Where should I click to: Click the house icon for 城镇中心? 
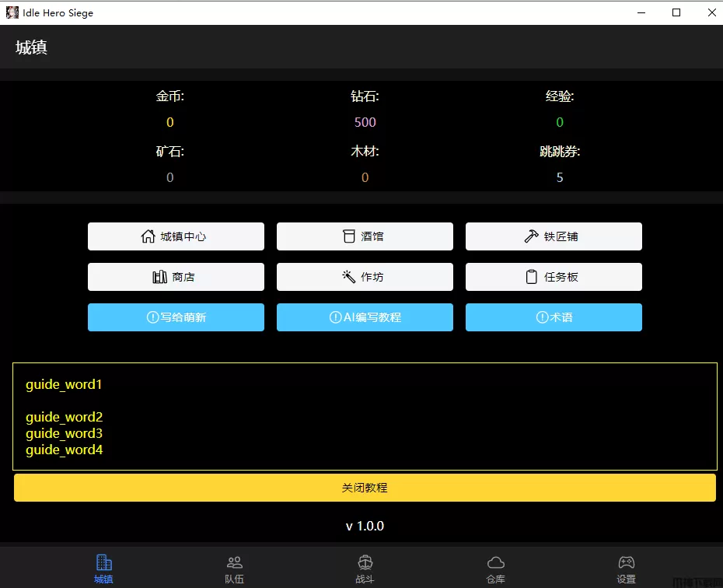click(148, 236)
